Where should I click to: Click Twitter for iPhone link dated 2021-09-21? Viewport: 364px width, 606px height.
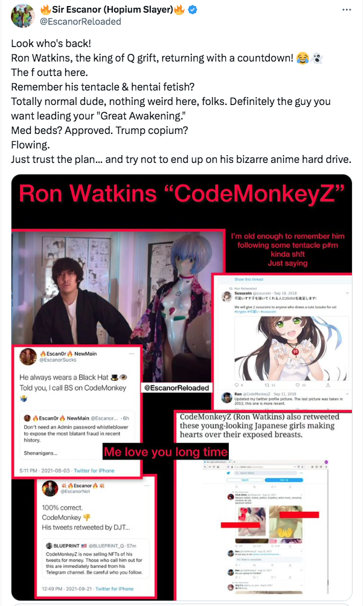[x=114, y=589]
